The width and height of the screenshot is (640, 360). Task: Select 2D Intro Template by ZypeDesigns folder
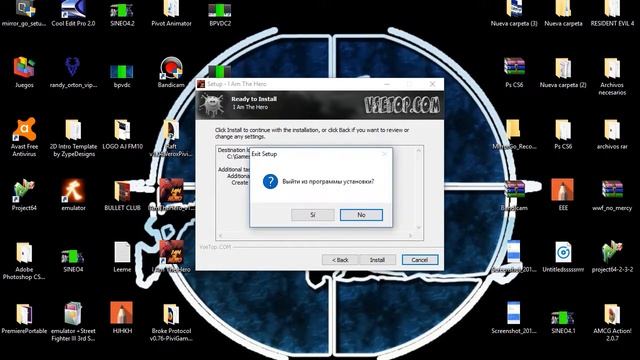[x=73, y=137]
